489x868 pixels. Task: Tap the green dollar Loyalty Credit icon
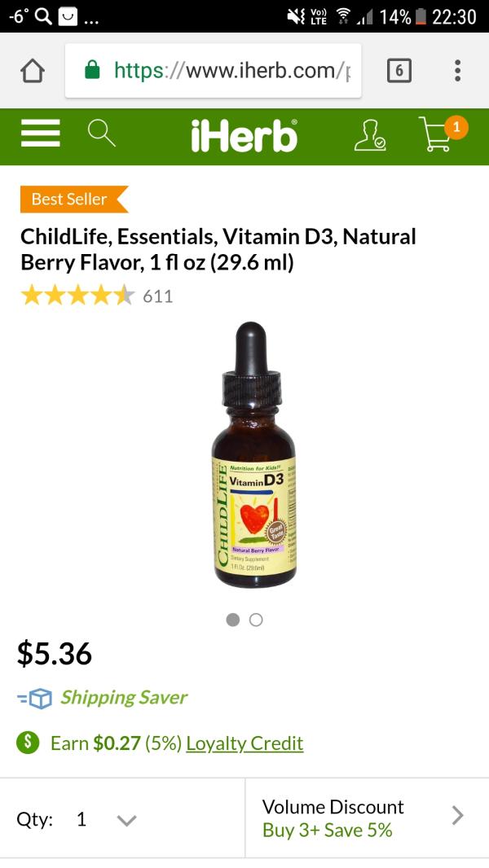tap(28, 743)
